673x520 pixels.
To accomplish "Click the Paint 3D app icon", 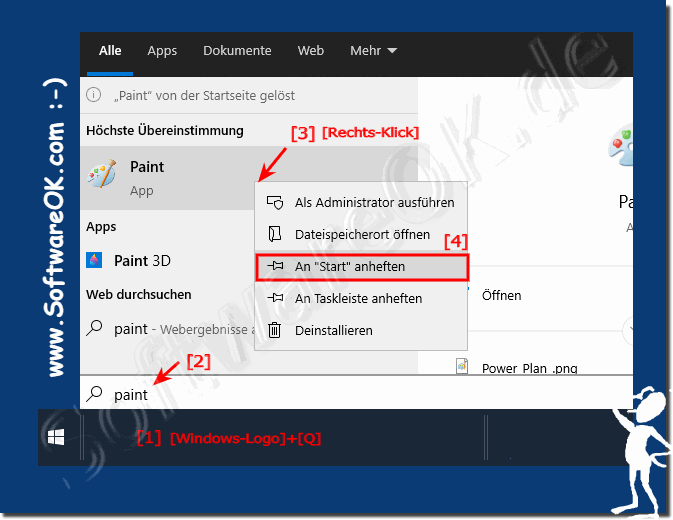I will 94,260.
